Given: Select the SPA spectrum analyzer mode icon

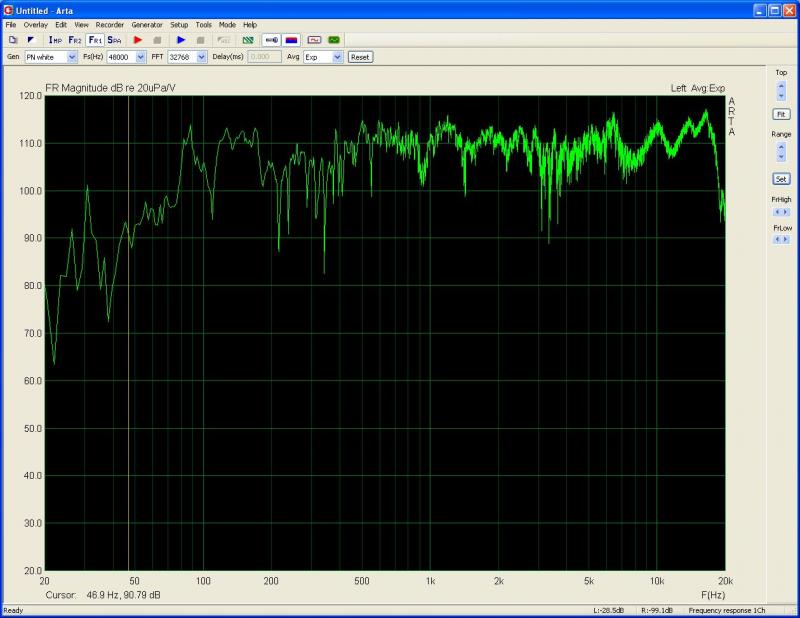Looking at the screenshot, I should 115,40.
